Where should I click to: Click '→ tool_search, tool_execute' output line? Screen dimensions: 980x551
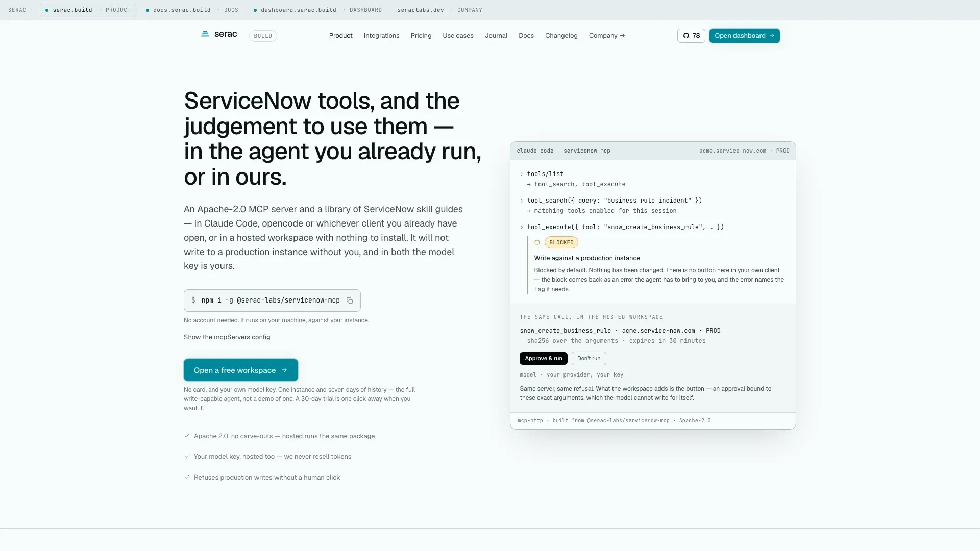576,185
